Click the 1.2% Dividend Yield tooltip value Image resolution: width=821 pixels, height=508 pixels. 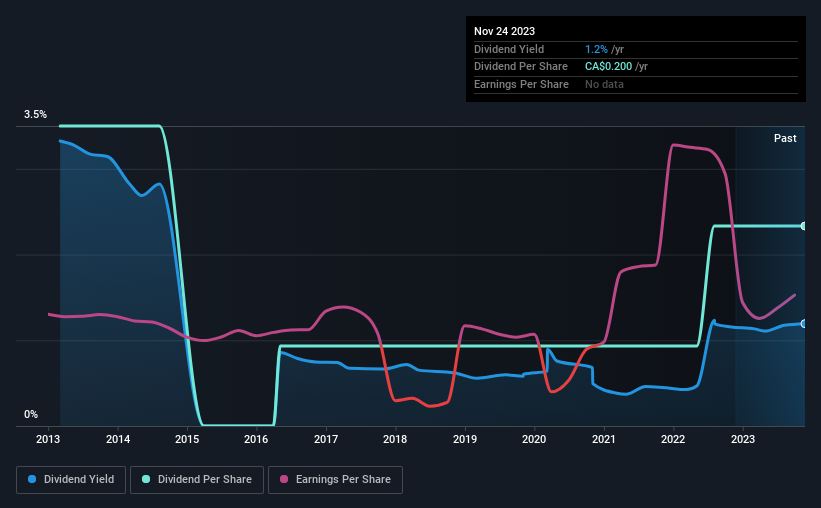(596, 49)
